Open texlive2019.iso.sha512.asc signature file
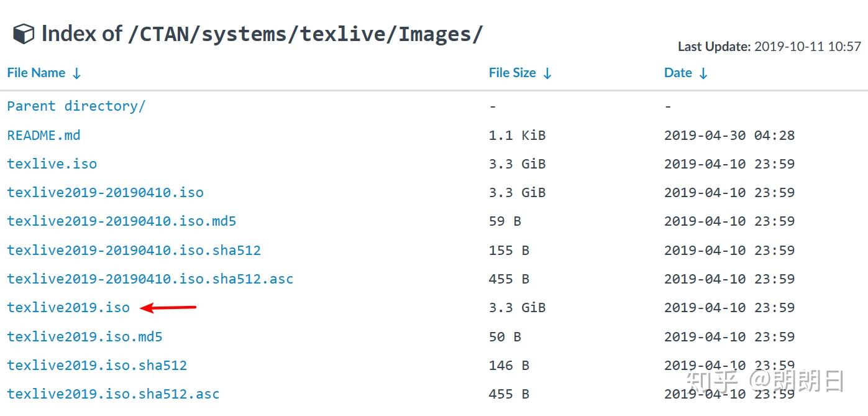 coord(113,394)
